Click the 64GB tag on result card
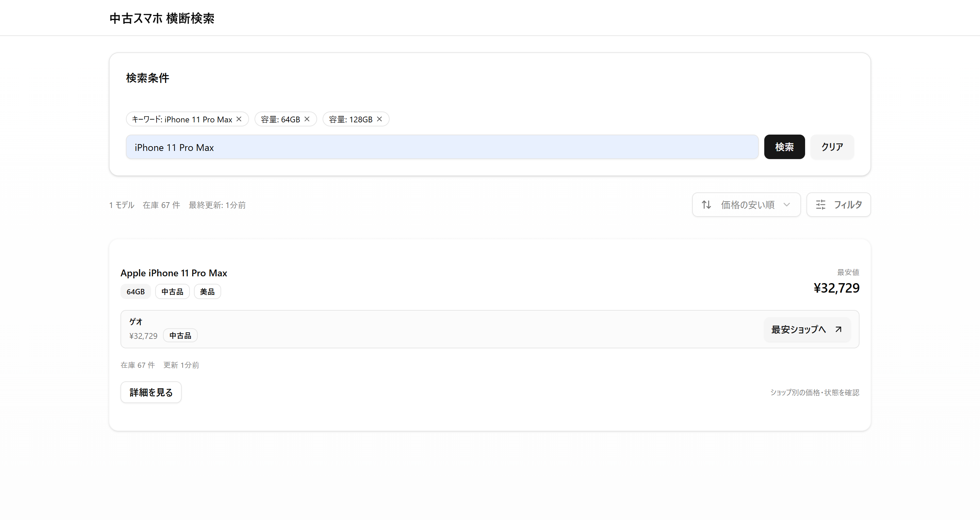Viewport: 980px width, 520px height. [135, 292]
